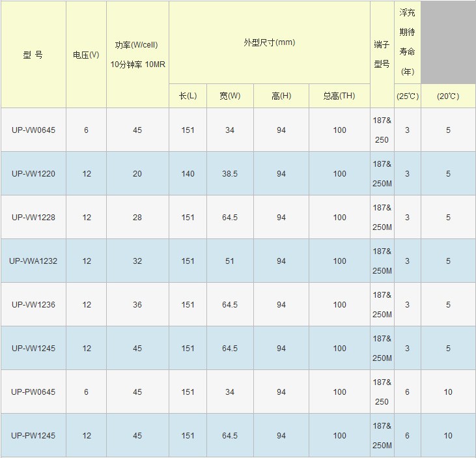Select the (20℃) header cell

click(x=448, y=96)
